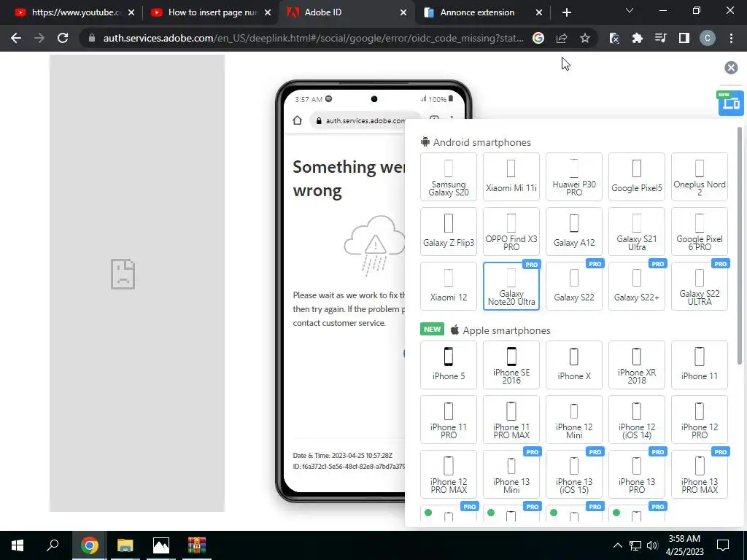Screen dimensions: 747x560
Task: Switch to the Adobe ID tab
Action: tap(346, 12)
